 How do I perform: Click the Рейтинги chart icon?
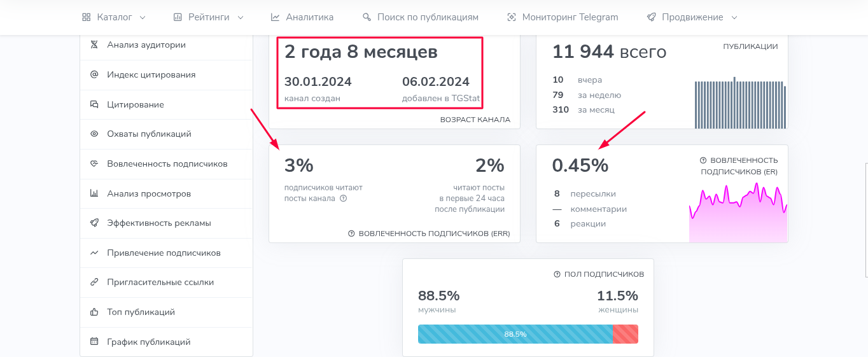(x=178, y=17)
